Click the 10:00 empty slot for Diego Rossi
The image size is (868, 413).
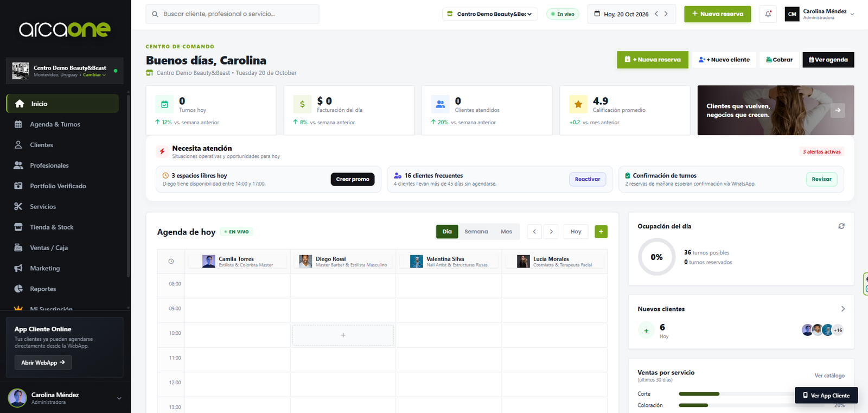pyautogui.click(x=343, y=335)
